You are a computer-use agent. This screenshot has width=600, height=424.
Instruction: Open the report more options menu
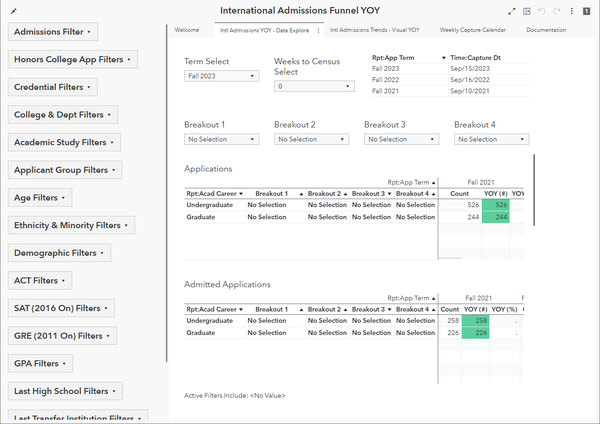click(572, 11)
